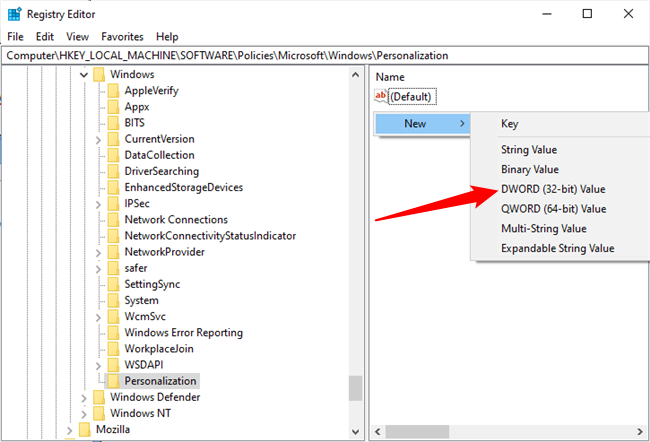Expand the WcmSvc key
Screen dimensions: 650x442
pos(98,318)
